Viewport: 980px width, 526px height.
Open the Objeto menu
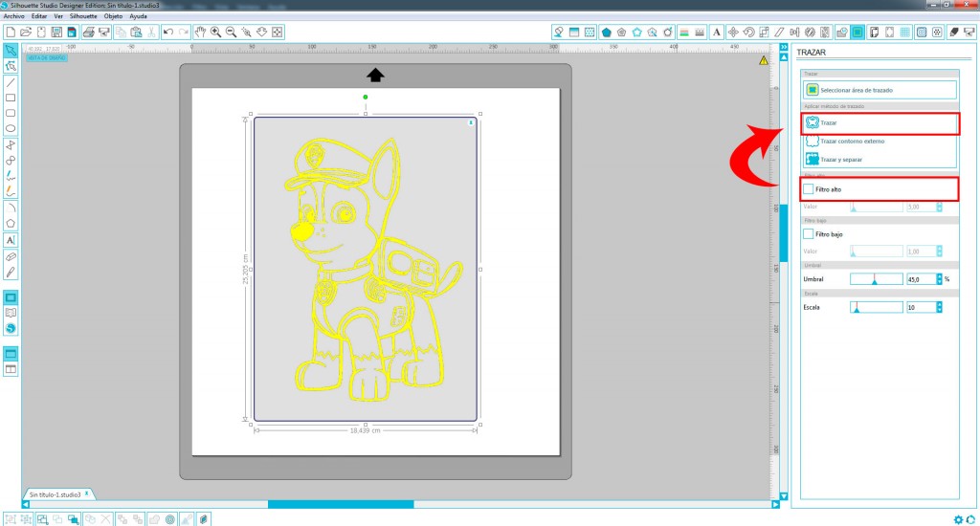(113, 16)
